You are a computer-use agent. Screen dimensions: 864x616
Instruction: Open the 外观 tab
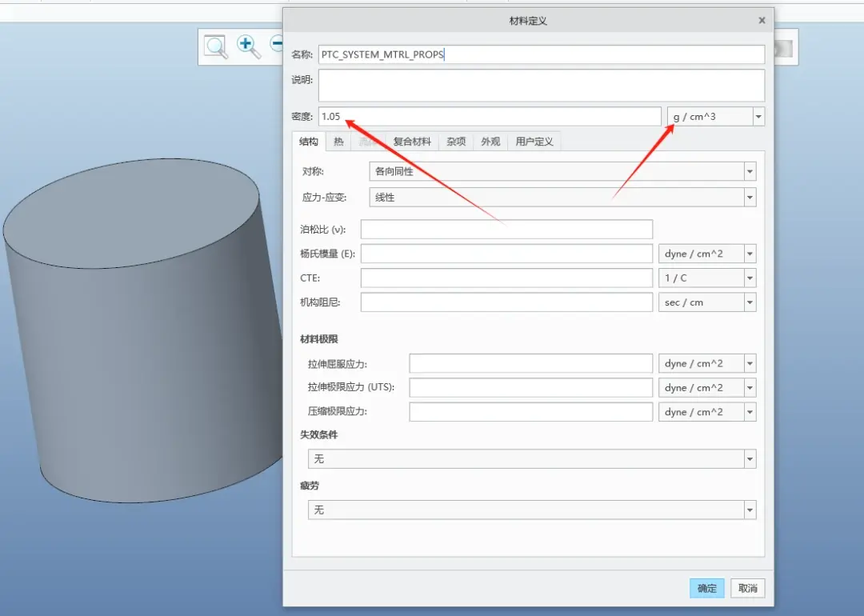click(490, 142)
